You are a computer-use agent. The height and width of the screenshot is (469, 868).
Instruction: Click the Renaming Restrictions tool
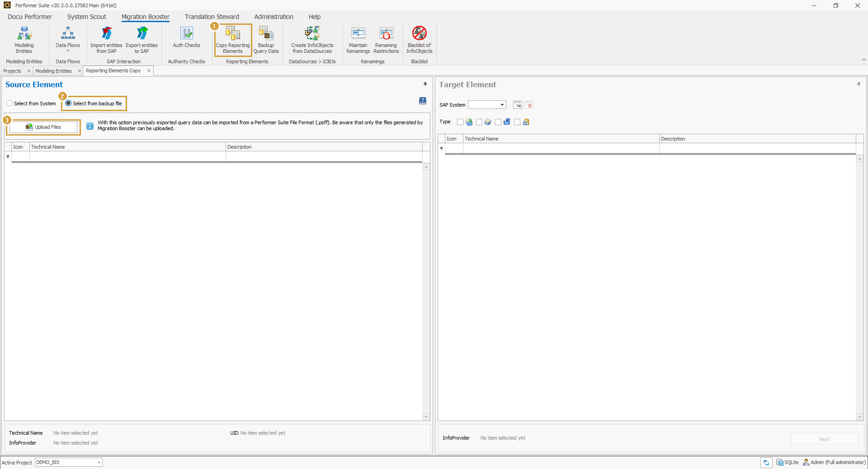point(386,41)
